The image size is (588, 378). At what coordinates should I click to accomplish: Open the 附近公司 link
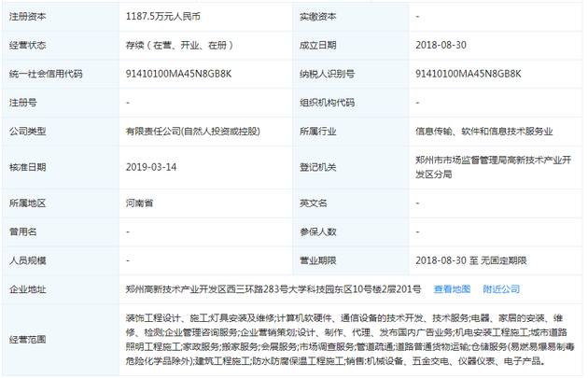click(x=499, y=289)
